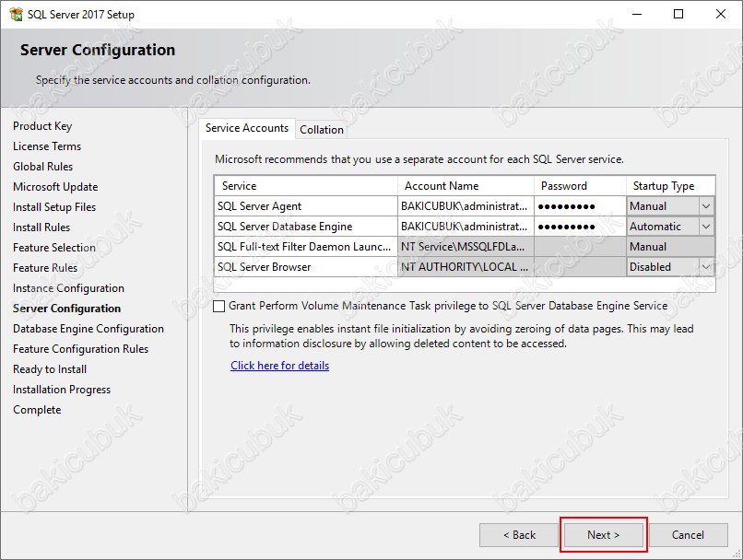Click Manual startup type for Full-text Filter Daemon
This screenshot has height=560, width=743.
point(670,247)
